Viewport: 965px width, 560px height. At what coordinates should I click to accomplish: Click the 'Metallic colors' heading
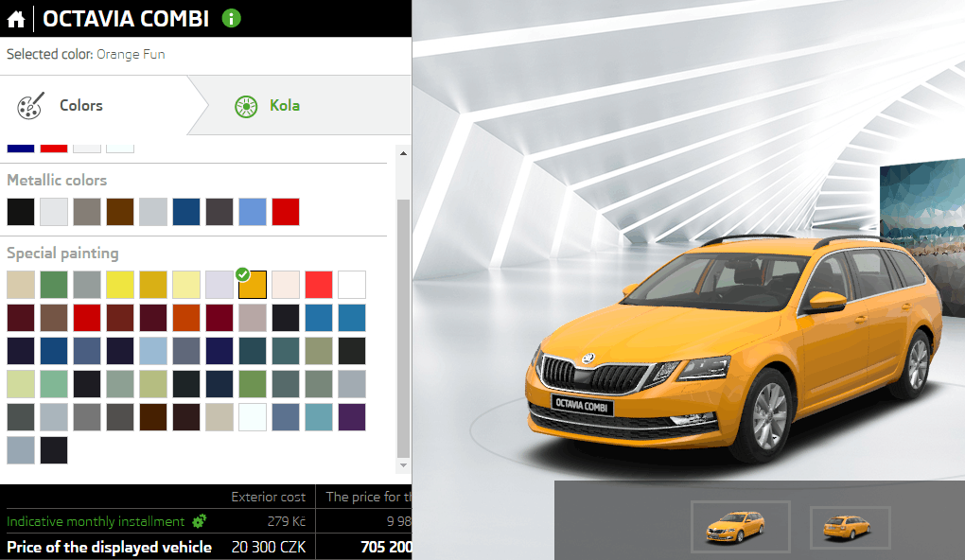point(57,181)
